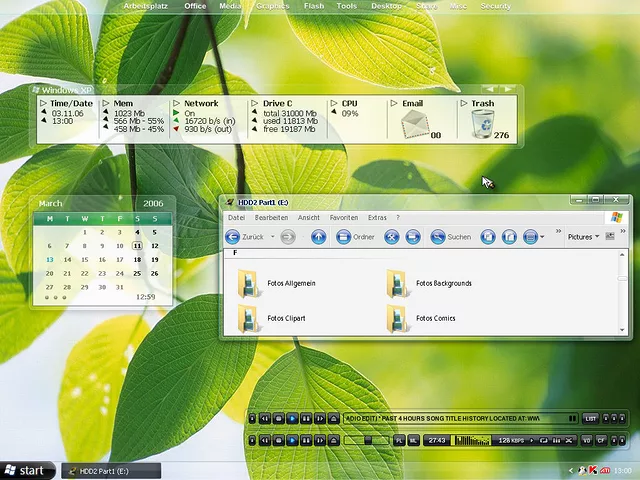Click the volume slider in lower player
640x480 pixels.
pos(368,440)
